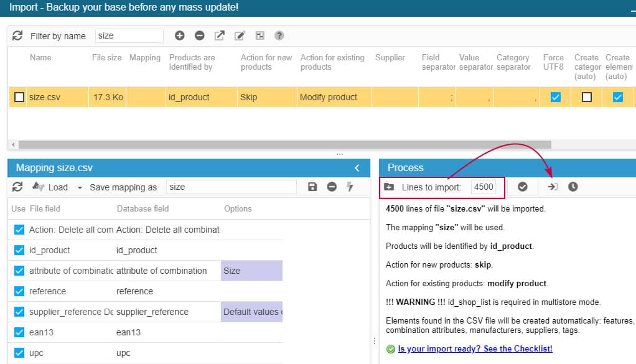Screen dimensions: 636x364
Task: Refresh the import file list
Action: [17, 35]
